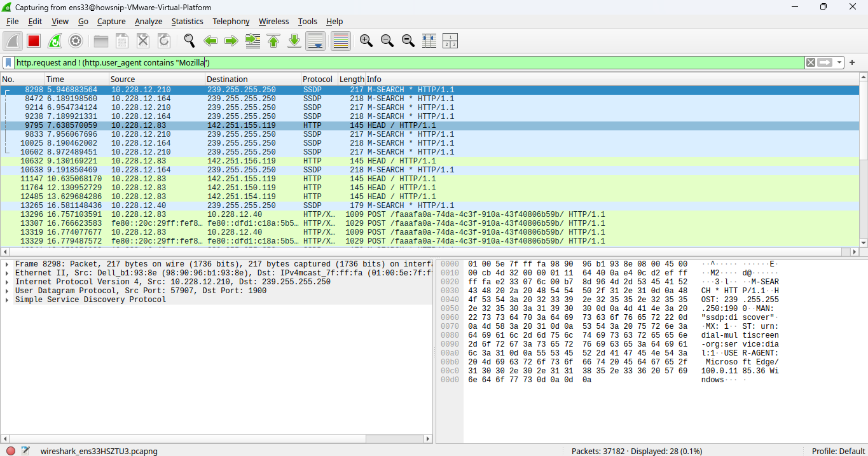868x456 pixels.
Task: Select packet 13265 from 10.228.12.40
Action: tap(429, 205)
